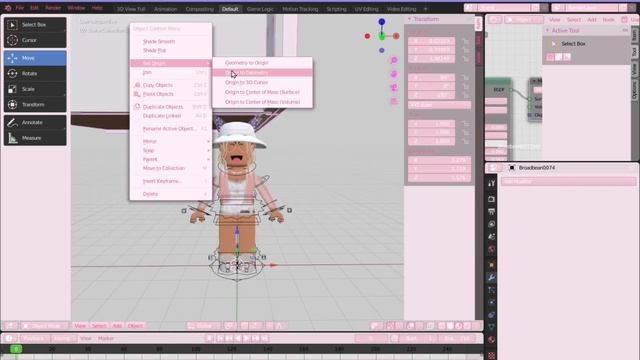
Task: Choose Origin to Geometry
Action: coord(262,73)
